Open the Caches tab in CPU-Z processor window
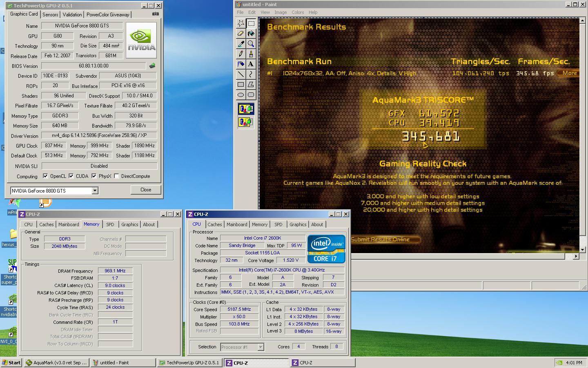The width and height of the screenshot is (588, 368). point(215,224)
